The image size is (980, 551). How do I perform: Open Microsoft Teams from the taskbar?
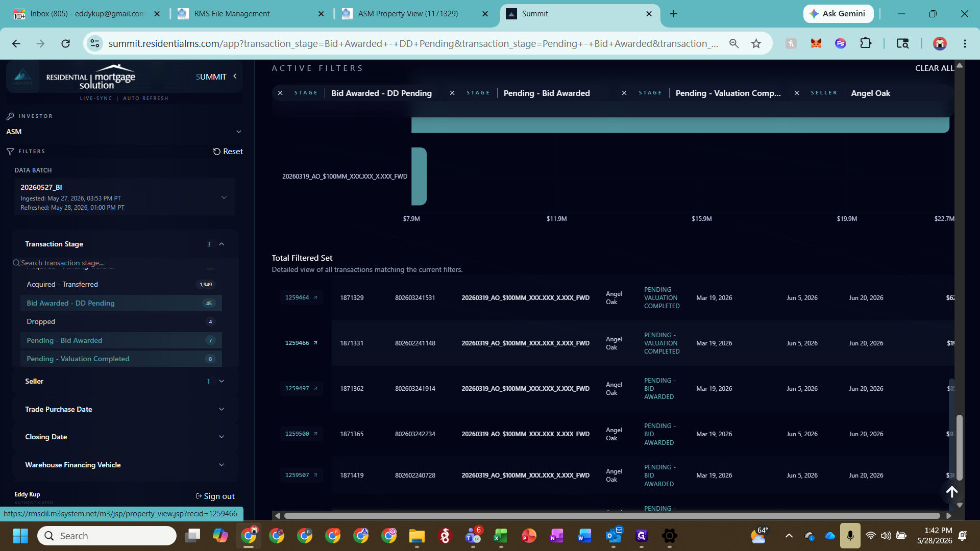pyautogui.click(x=473, y=536)
